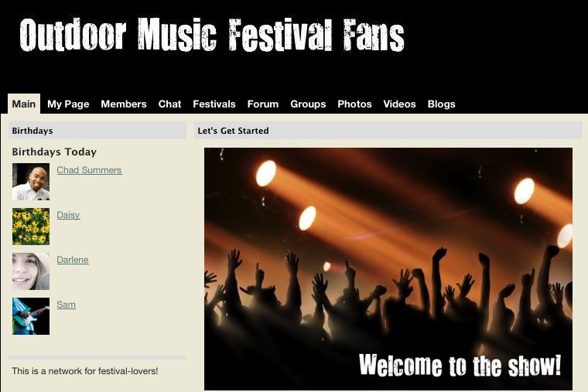588x392 pixels.
Task: Follow the Daisy member link
Action: (68, 215)
